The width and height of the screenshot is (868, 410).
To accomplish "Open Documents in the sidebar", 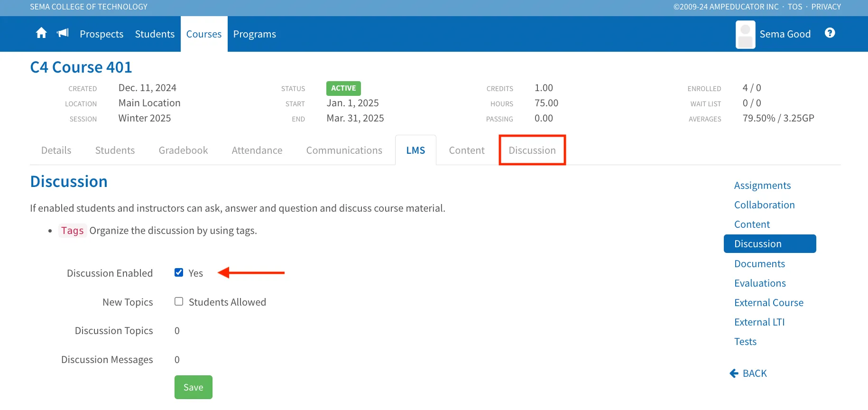I will coord(759,264).
